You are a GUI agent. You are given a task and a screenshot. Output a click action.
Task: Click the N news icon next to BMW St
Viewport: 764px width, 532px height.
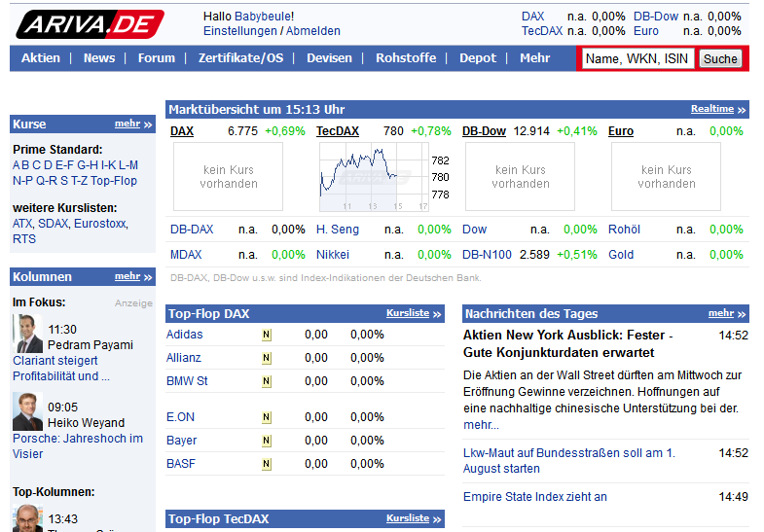(266, 381)
